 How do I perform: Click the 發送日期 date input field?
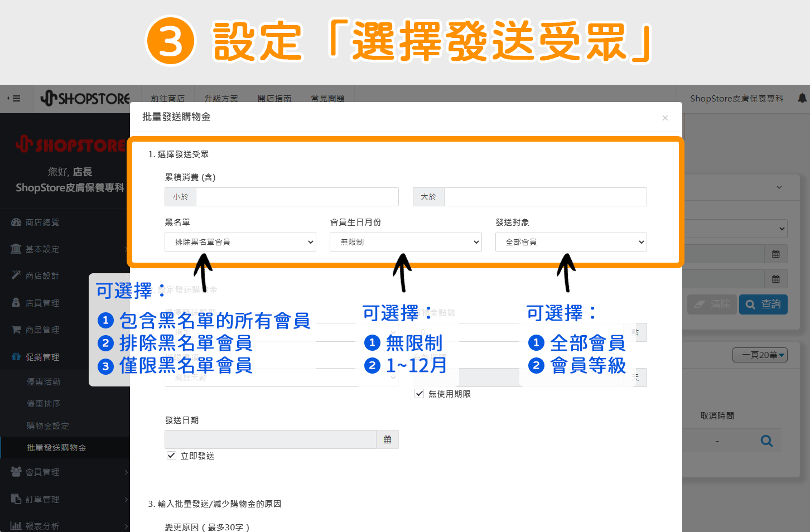point(271,439)
